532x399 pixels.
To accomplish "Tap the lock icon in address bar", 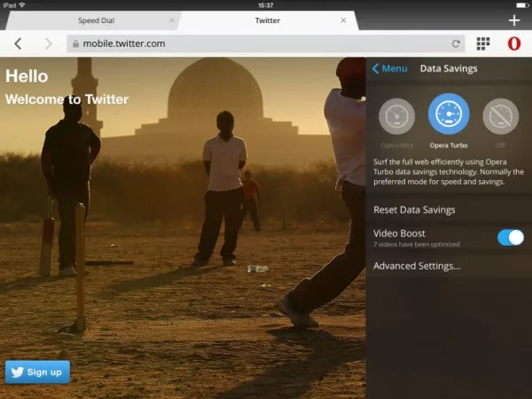I will tap(75, 43).
